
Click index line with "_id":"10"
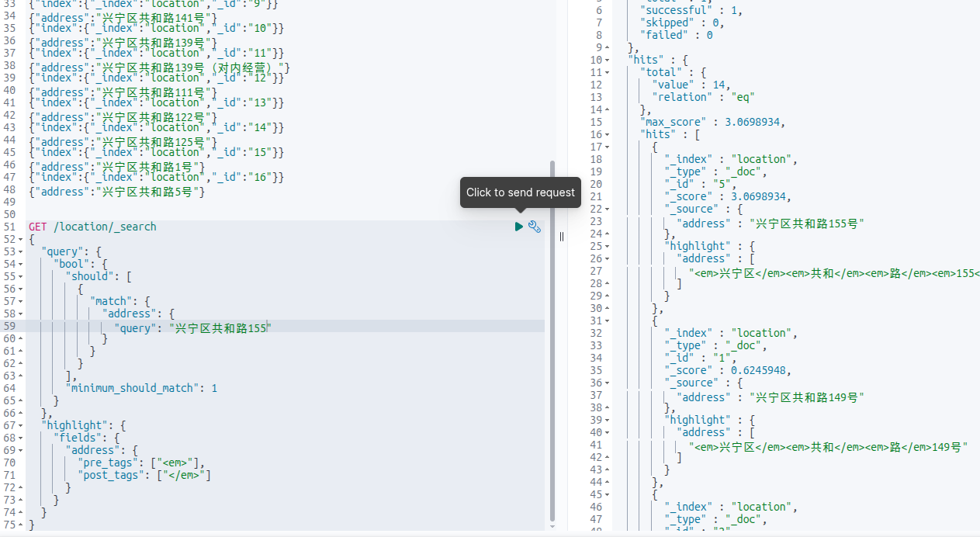(157, 29)
